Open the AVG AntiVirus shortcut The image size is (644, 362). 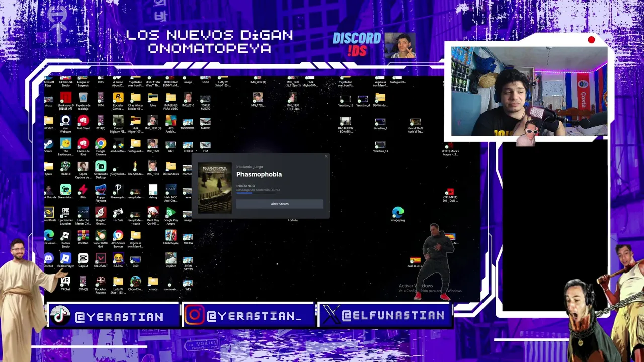(171, 121)
